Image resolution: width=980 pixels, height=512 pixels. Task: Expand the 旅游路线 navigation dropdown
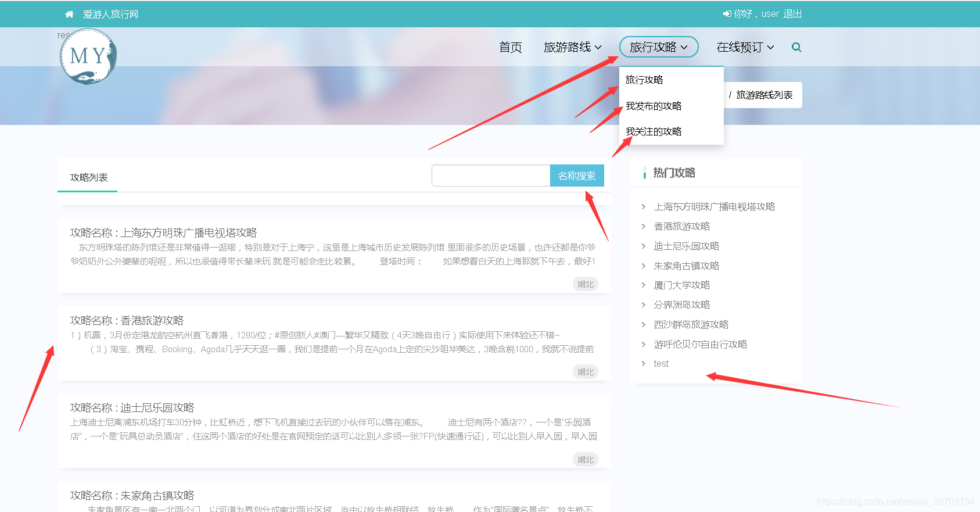[572, 47]
